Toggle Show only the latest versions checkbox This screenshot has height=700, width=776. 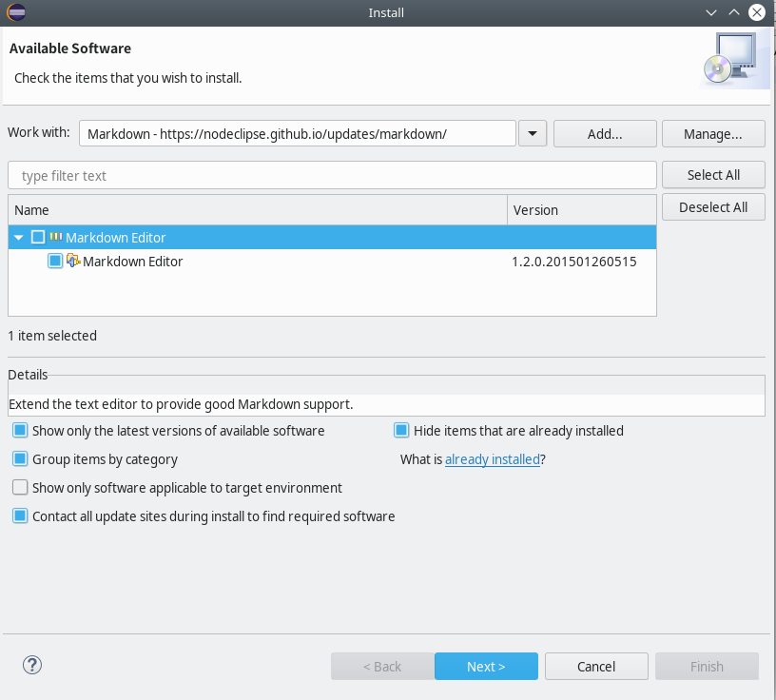20,430
